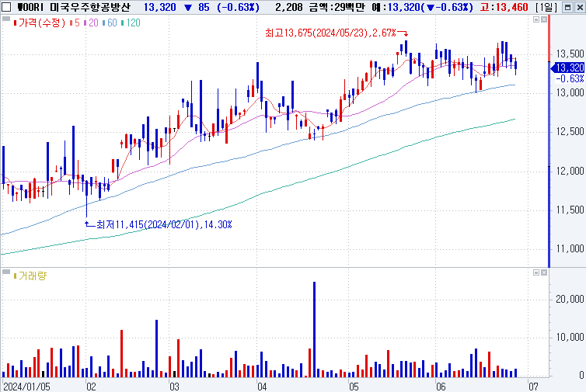Toggle the 20-day moving average legend

(x=91, y=23)
